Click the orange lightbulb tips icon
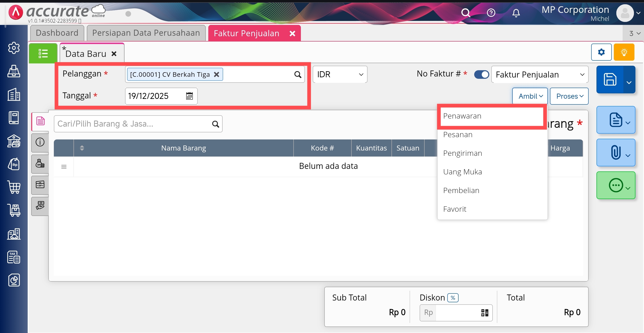 click(x=624, y=52)
